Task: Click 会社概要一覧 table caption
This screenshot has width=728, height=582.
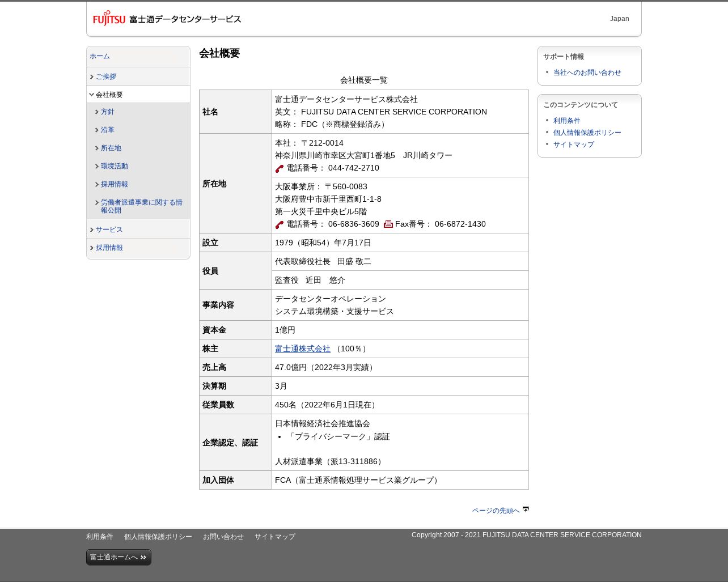Action: [x=364, y=80]
